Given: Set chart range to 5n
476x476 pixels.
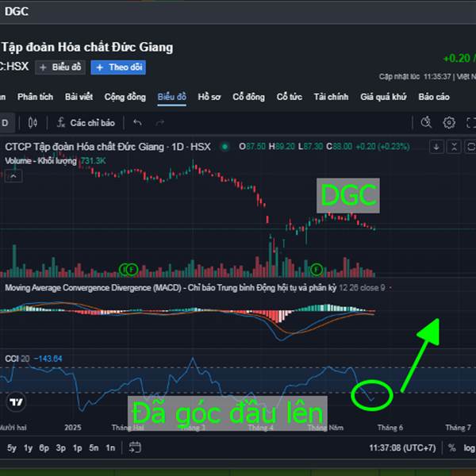Looking at the screenshot, I should pyautogui.click(x=94, y=447).
